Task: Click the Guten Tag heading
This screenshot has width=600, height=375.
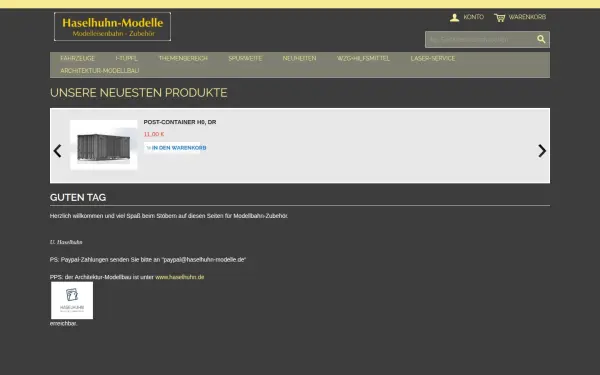Action: 78,197
